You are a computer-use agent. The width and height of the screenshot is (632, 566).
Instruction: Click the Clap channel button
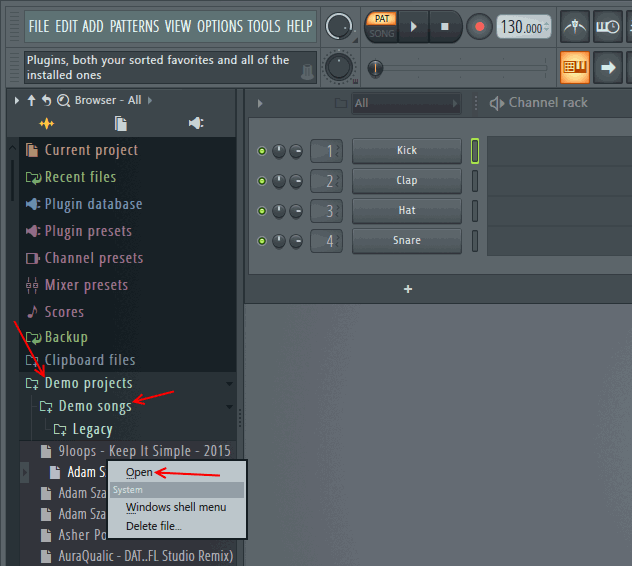406,181
